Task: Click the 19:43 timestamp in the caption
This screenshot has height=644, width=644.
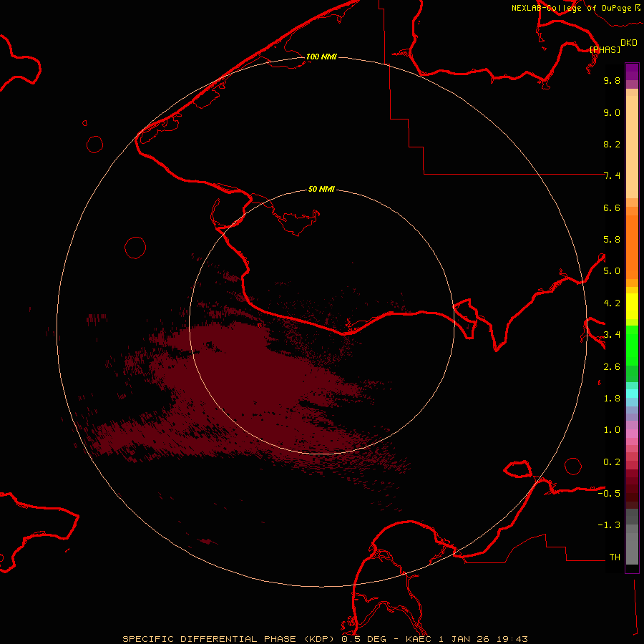Action: 512,639
